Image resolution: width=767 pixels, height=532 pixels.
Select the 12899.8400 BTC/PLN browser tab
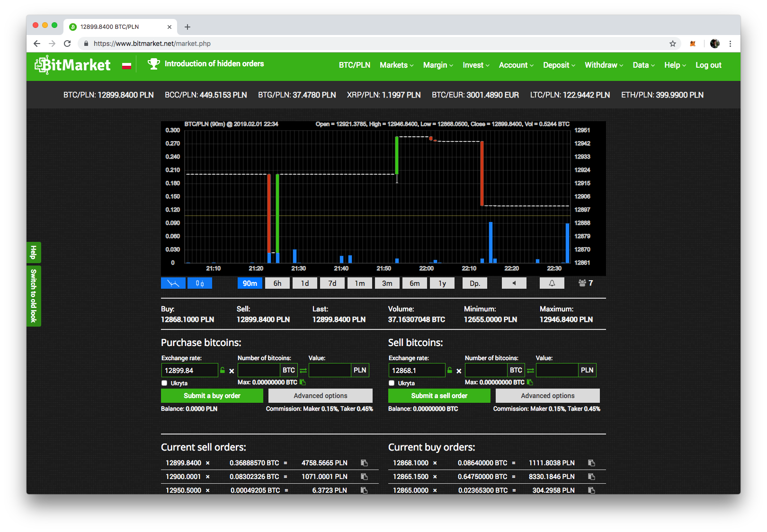tap(121, 27)
